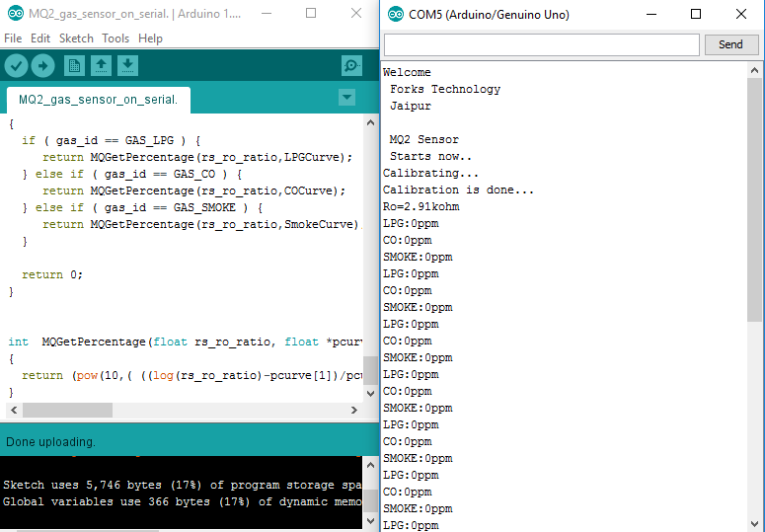
Task: Click the code editor horizontal scrollbar thumb
Action: point(67,410)
